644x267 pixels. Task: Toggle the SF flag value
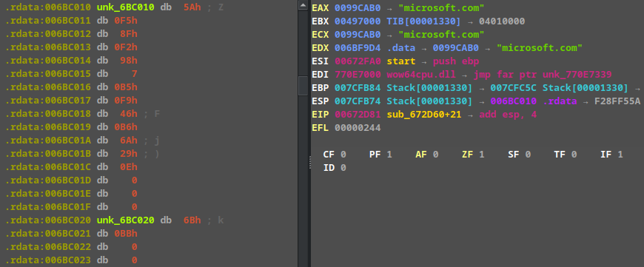pyautogui.click(x=528, y=155)
